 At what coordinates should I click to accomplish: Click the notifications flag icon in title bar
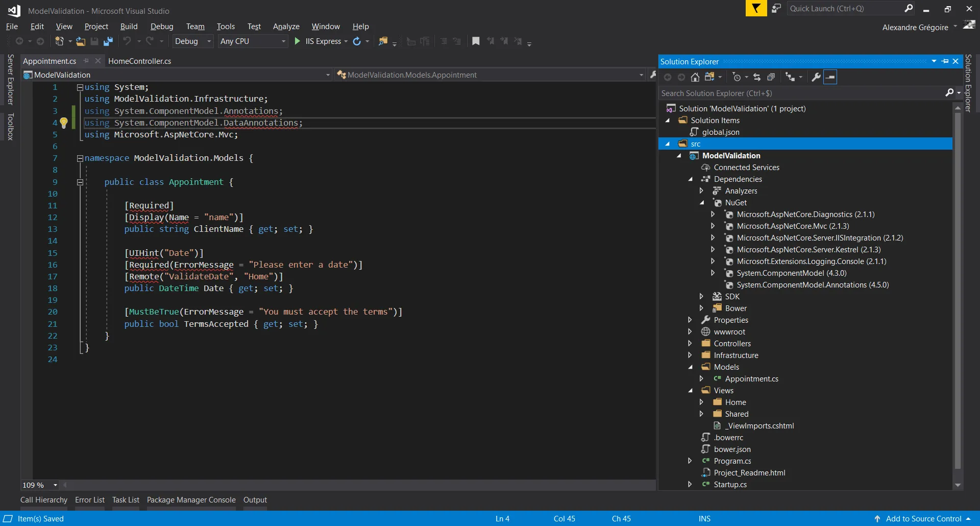[756, 9]
